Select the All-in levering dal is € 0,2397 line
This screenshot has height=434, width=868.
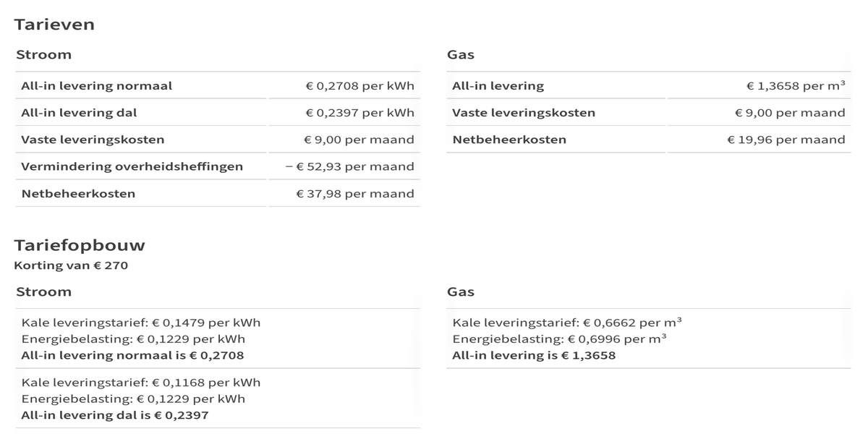[115, 415]
